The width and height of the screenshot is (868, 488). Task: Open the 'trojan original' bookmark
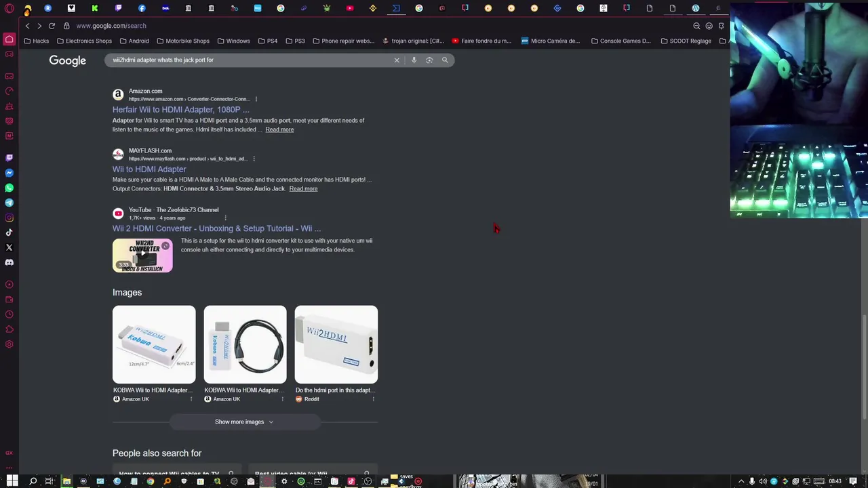(413, 41)
